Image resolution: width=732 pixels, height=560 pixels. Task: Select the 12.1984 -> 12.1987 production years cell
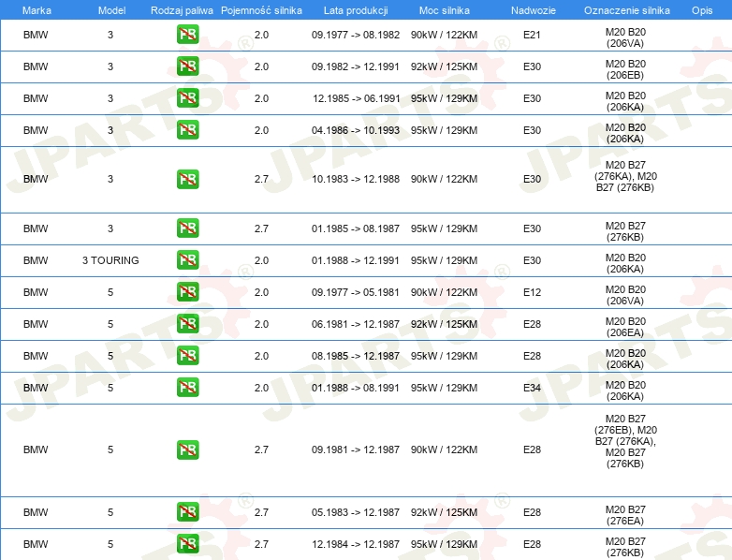pyautogui.click(x=357, y=544)
